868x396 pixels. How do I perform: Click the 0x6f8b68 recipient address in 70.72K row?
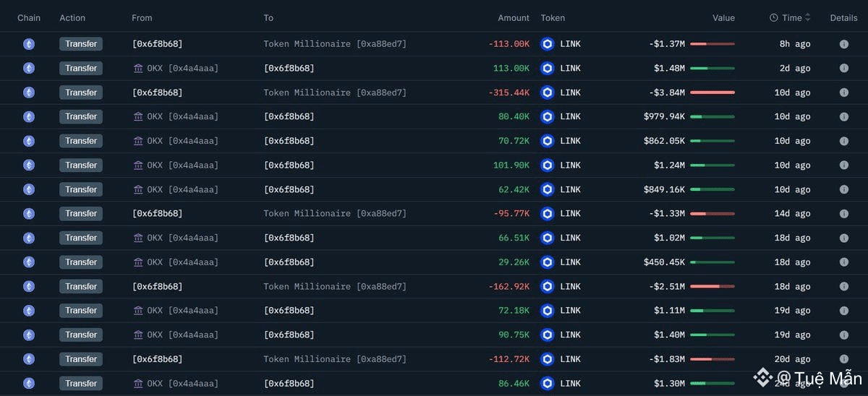289,141
